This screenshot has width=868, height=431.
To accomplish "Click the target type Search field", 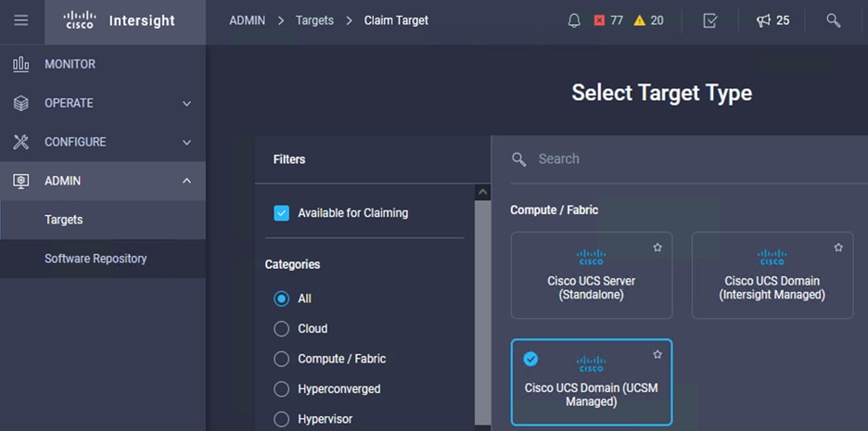I will [686, 158].
